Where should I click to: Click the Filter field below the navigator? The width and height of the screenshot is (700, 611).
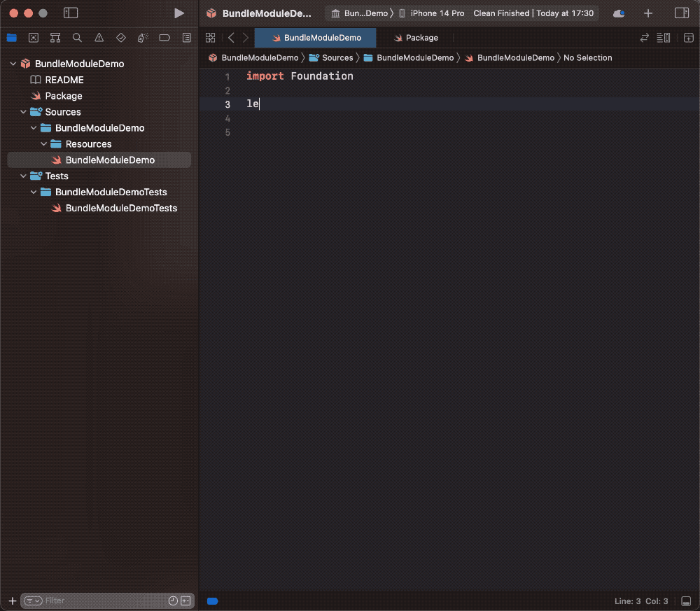point(91,601)
